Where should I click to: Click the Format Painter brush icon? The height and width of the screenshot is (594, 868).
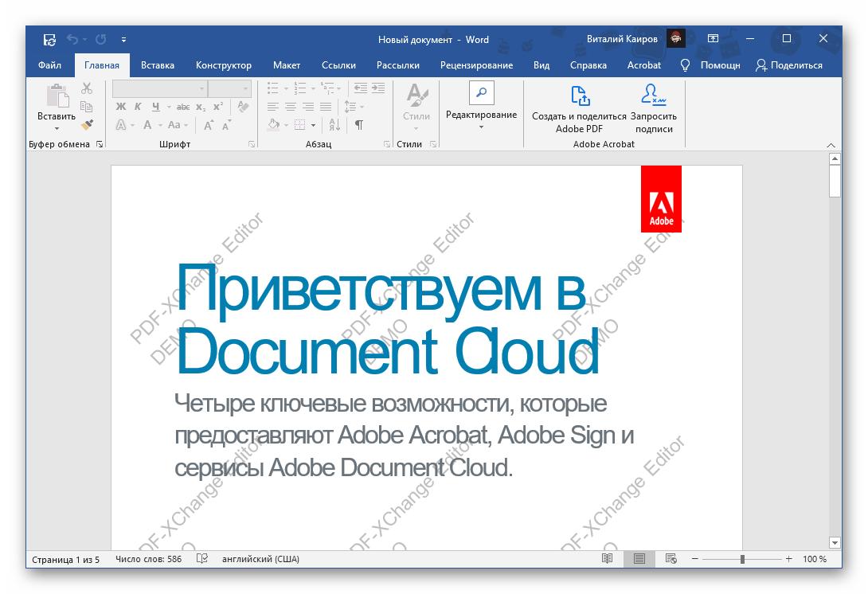pyautogui.click(x=87, y=124)
